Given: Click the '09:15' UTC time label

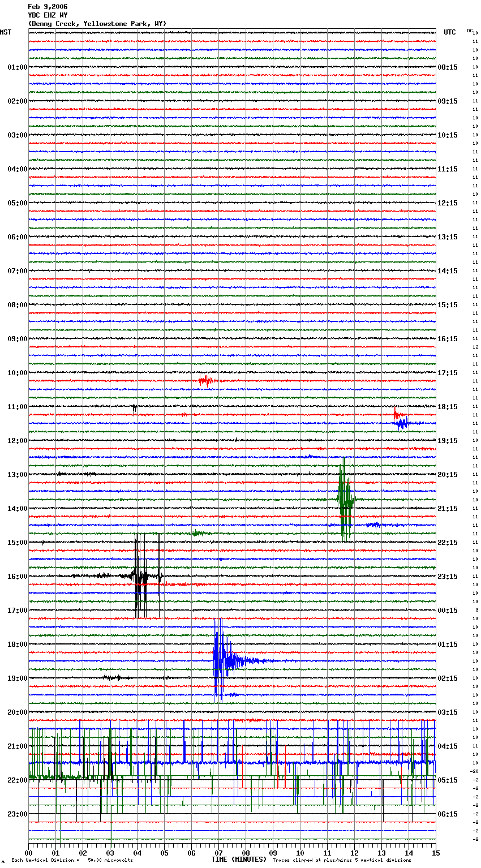Looking at the screenshot, I should (x=448, y=101).
